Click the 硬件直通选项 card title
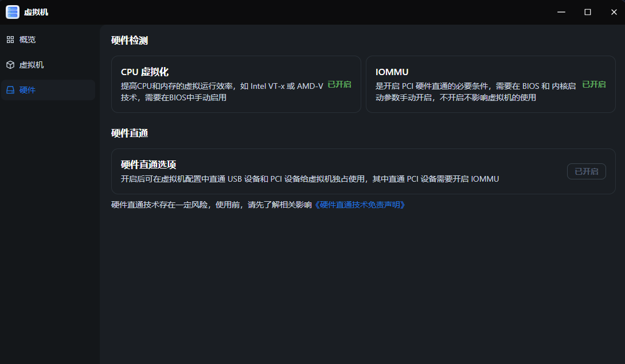This screenshot has width=625, height=364. pos(148,165)
